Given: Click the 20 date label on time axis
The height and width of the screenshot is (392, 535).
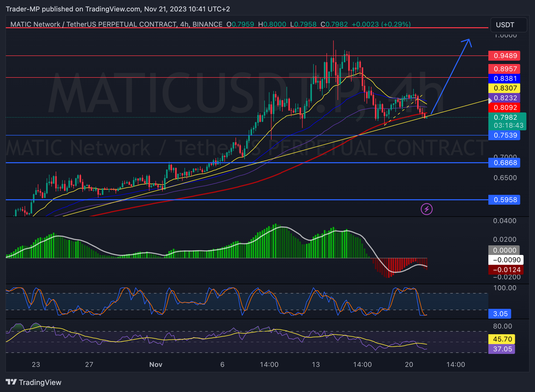Looking at the screenshot, I should tap(409, 365).
